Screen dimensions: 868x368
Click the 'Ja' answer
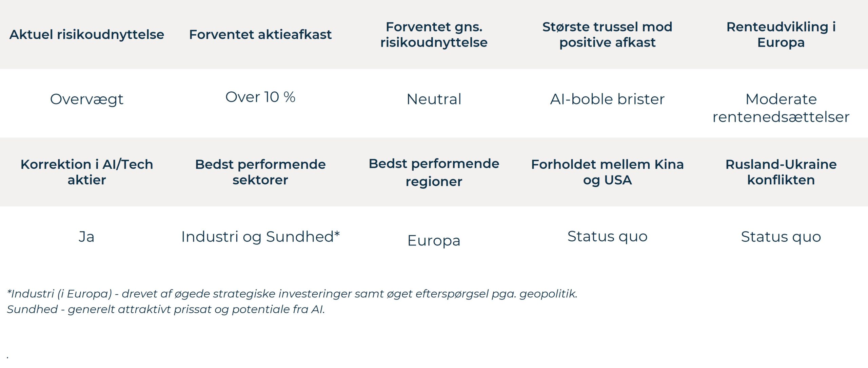86,237
